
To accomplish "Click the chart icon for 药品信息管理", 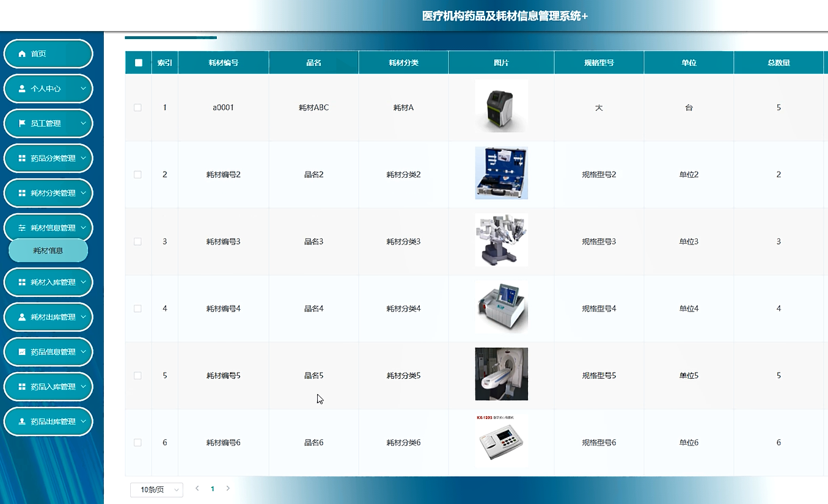I will click(23, 352).
